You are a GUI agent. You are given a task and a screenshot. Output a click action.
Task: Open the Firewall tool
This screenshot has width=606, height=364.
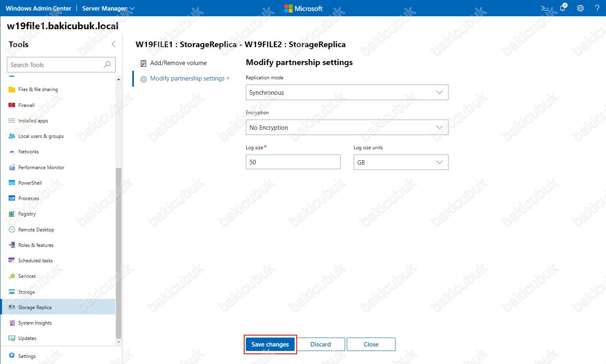point(58,105)
